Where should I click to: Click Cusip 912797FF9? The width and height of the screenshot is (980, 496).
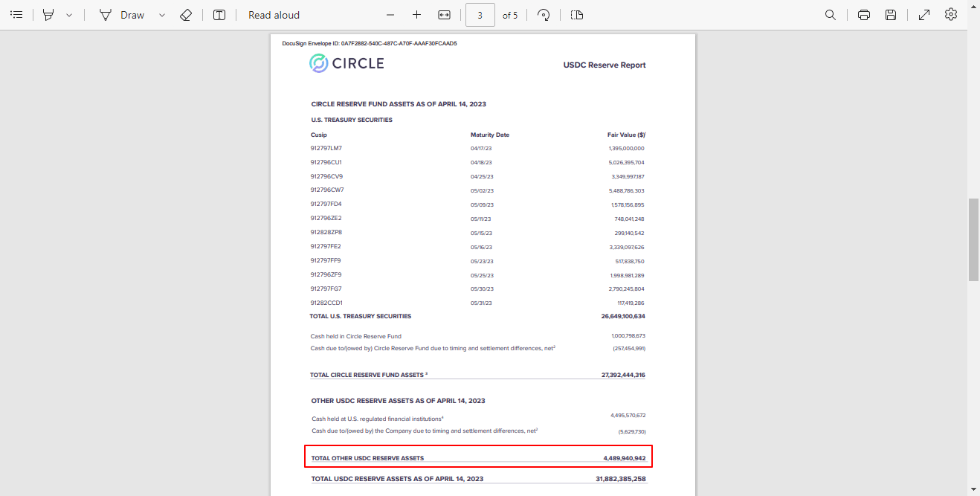coord(326,260)
